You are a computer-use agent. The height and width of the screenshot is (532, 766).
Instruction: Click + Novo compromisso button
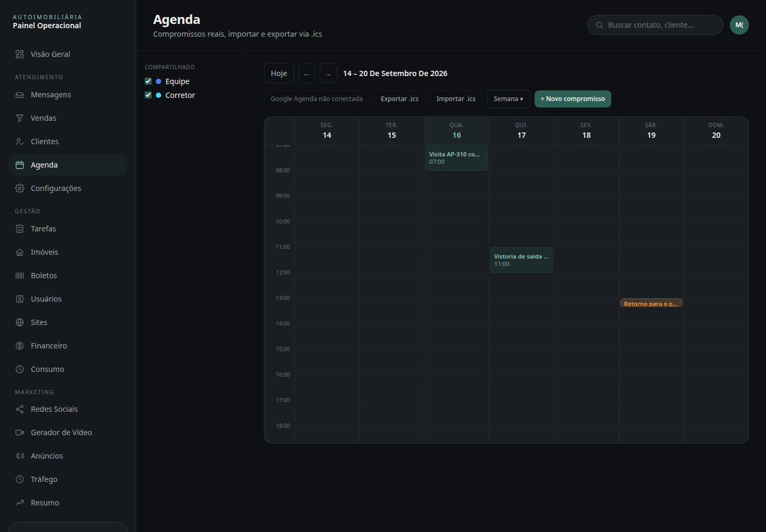pyautogui.click(x=573, y=99)
